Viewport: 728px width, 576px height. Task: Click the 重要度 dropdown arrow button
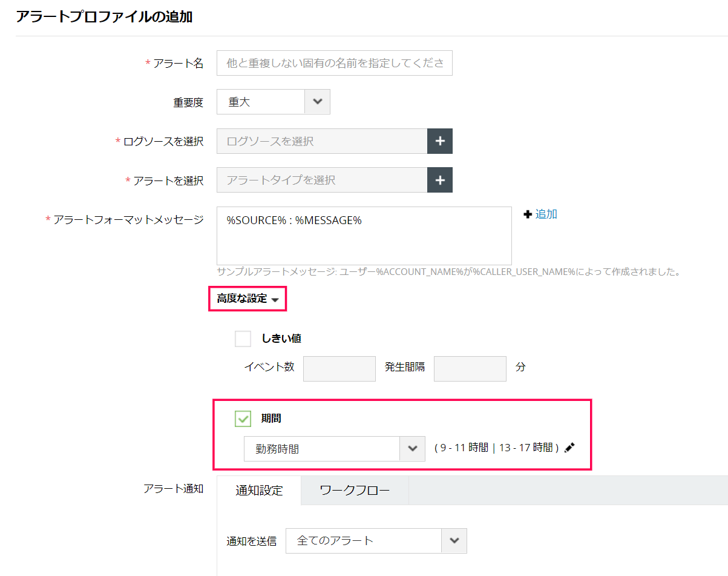coord(318,102)
